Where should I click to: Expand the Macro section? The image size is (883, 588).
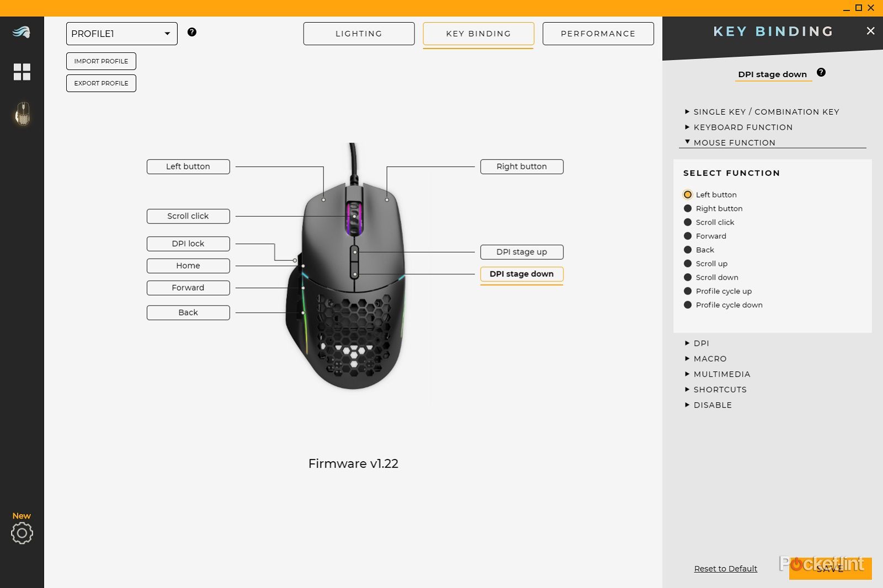click(x=710, y=359)
